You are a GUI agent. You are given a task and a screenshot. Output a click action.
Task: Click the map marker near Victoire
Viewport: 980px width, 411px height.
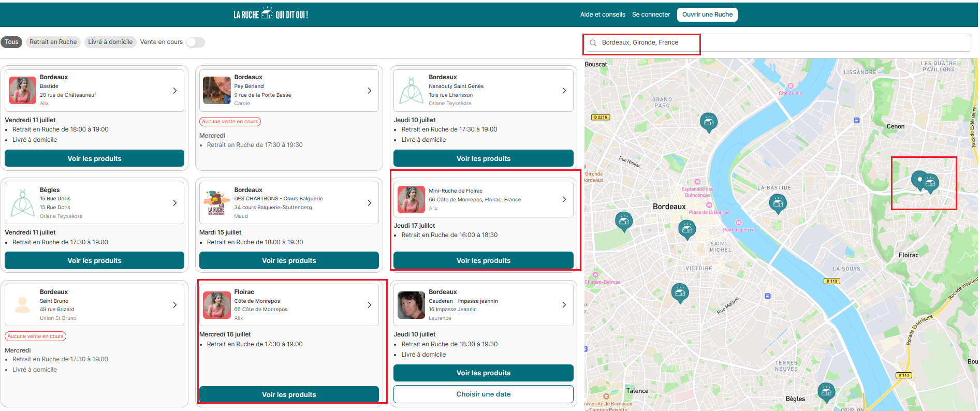(x=680, y=293)
